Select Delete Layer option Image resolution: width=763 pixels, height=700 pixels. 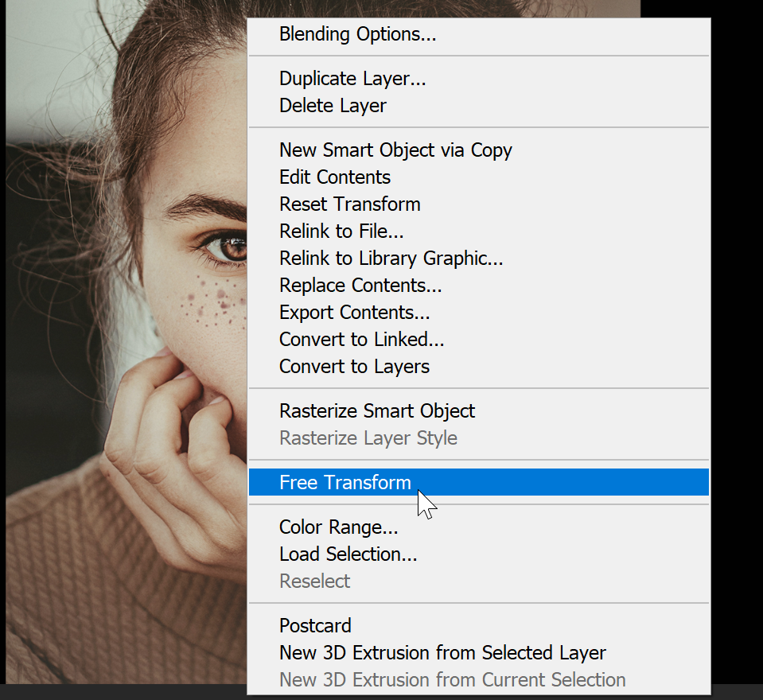click(x=479, y=106)
